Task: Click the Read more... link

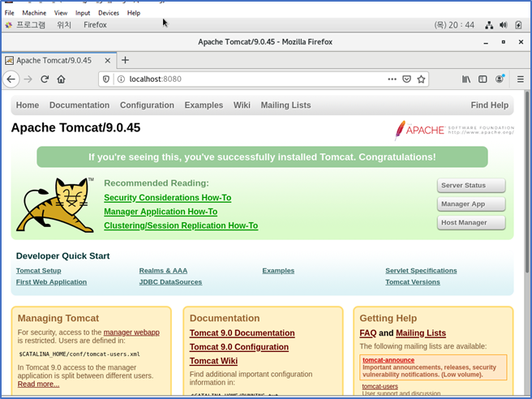Action: (x=38, y=384)
